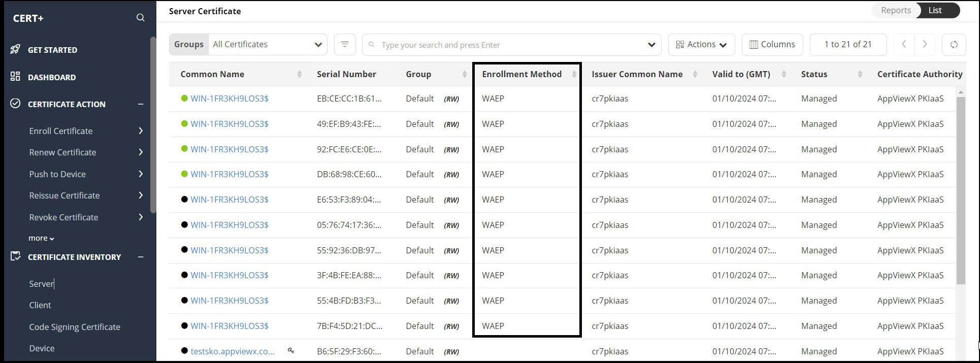
Task: Select Server inventory item
Action: (41, 284)
